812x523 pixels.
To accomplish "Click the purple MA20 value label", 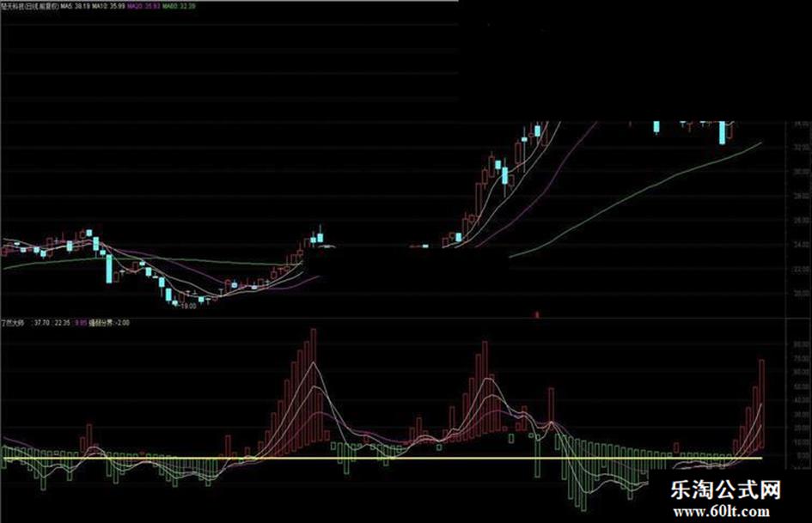I will (143, 6).
